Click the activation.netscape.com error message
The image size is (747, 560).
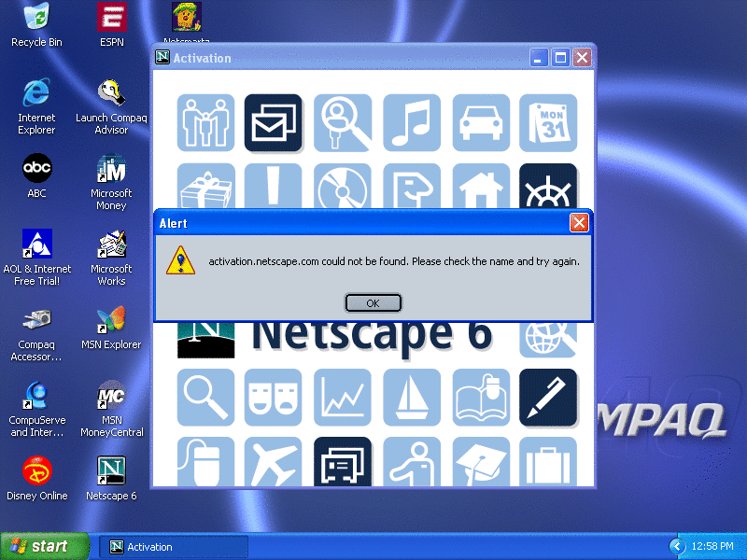pos(394,261)
